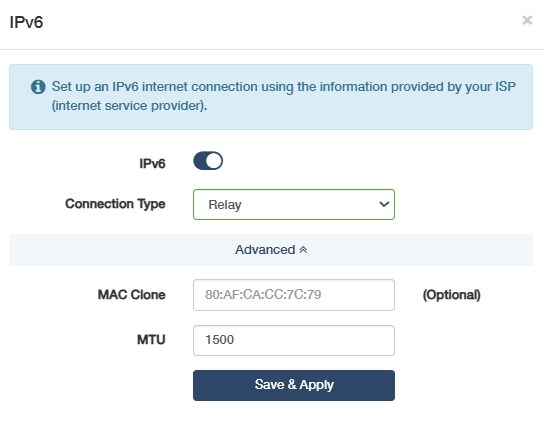This screenshot has width=544, height=425.
Task: Click the Connection Type label
Action: coord(115,204)
